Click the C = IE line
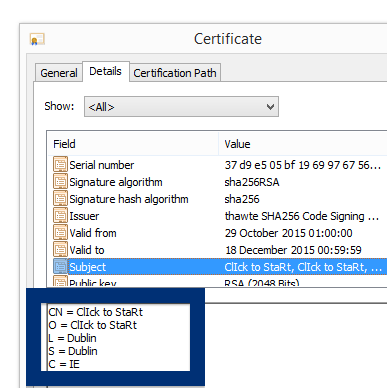Image resolution: width=387 pixels, height=388 pixels. coord(64,364)
